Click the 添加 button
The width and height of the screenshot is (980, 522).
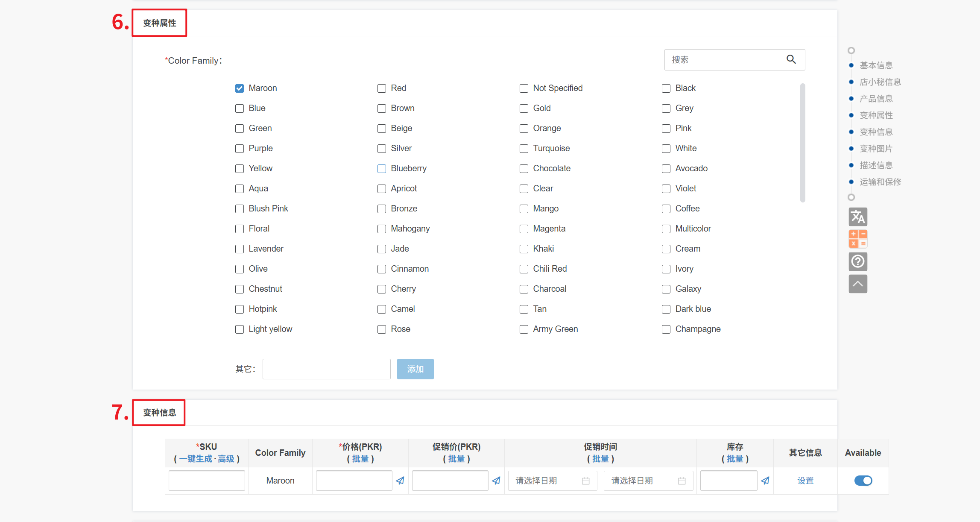[415, 369]
